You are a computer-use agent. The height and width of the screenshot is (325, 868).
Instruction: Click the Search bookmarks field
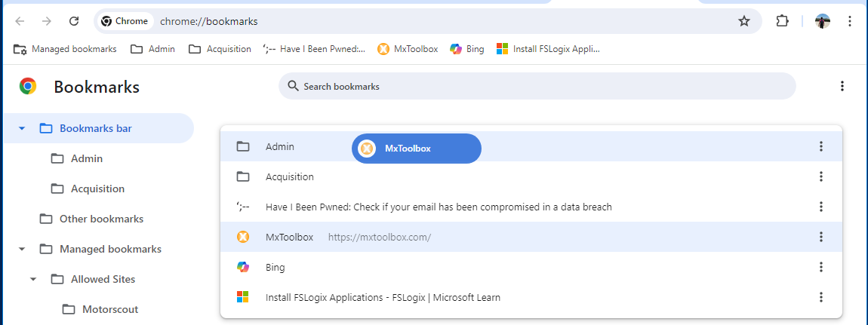coord(537,86)
